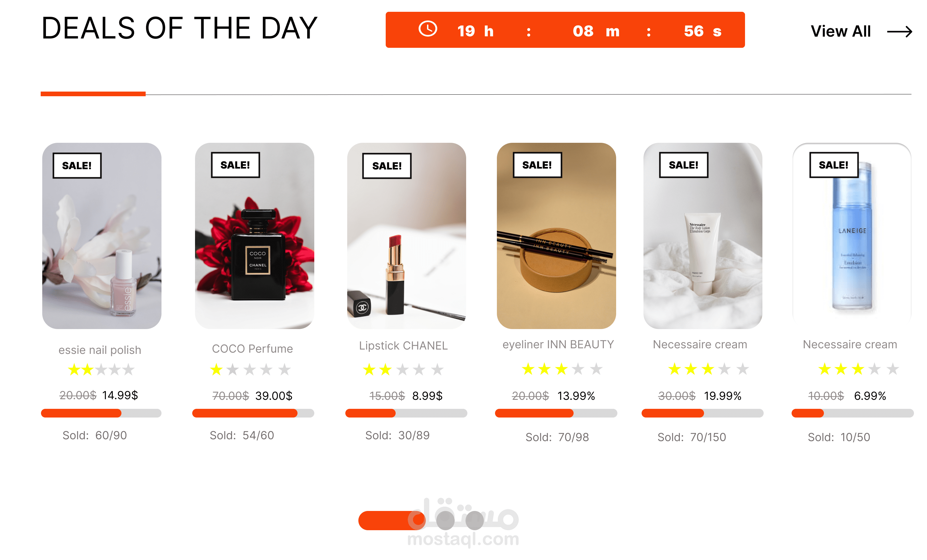Click SALE! badge on Lipstick CHANEL
Viewport: 927px width, 560px height.
[387, 166]
